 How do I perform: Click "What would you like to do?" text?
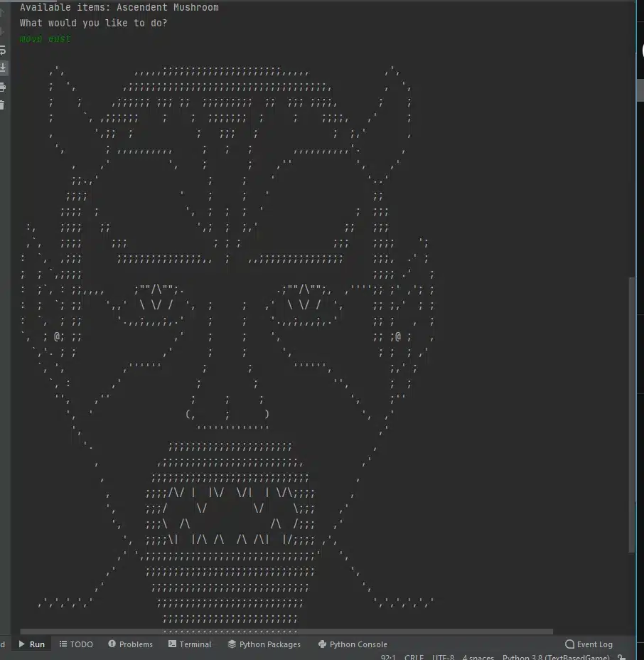click(x=93, y=23)
